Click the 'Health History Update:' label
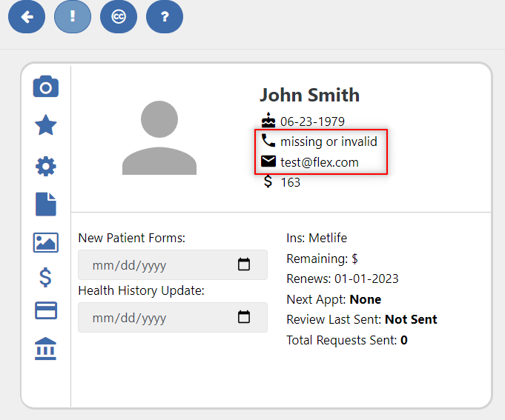 pyautogui.click(x=141, y=290)
